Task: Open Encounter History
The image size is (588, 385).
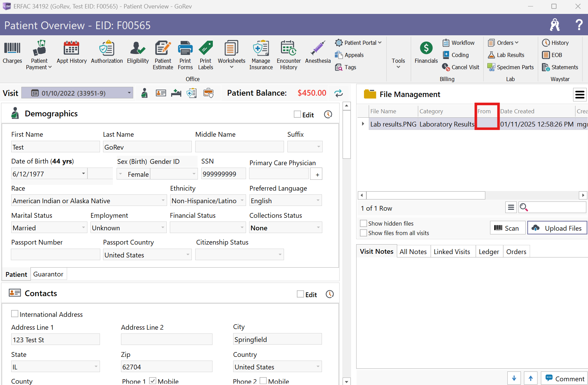Action: click(x=289, y=55)
